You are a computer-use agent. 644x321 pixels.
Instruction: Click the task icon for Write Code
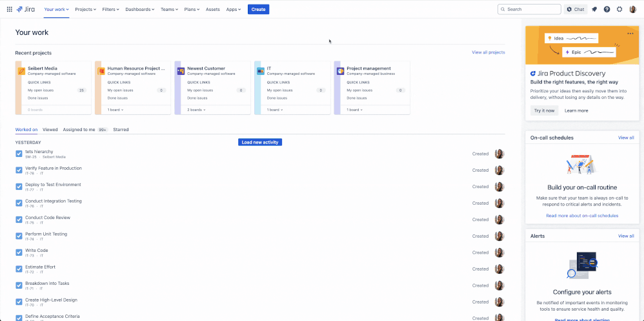point(19,253)
